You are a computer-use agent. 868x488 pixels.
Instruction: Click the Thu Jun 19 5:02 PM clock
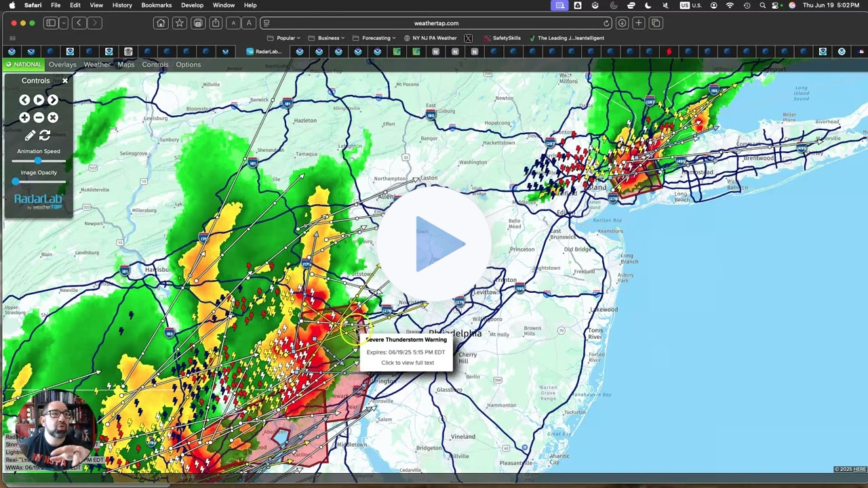[x=831, y=5]
